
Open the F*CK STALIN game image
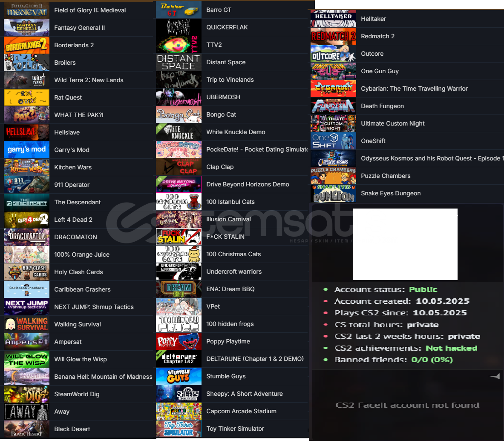(179, 237)
